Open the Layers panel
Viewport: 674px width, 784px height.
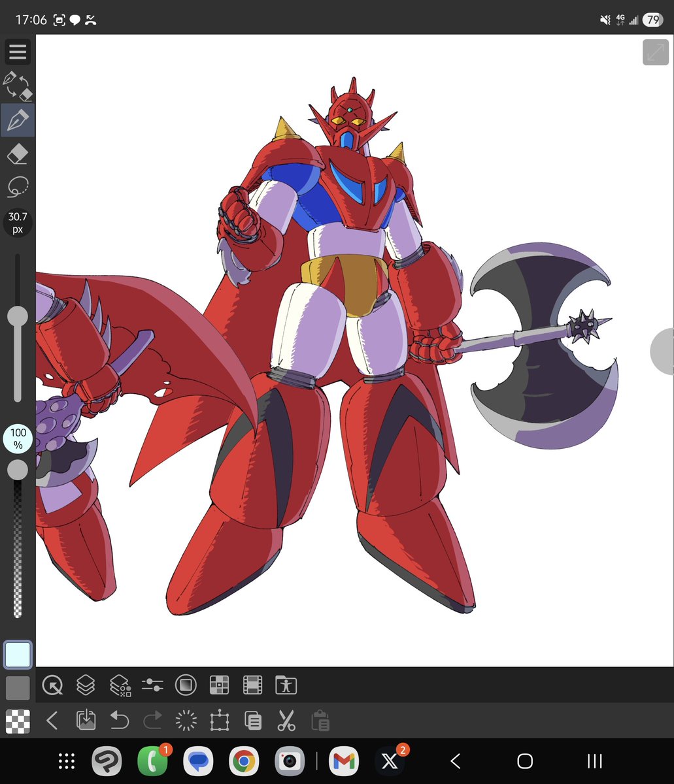(86, 685)
